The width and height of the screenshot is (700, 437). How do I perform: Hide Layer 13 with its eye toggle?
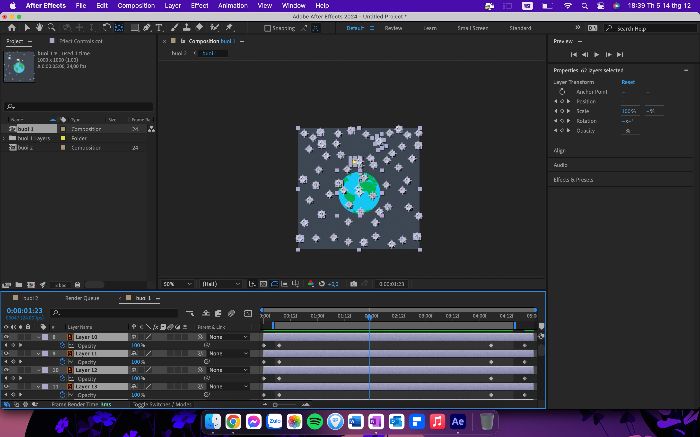coord(6,387)
